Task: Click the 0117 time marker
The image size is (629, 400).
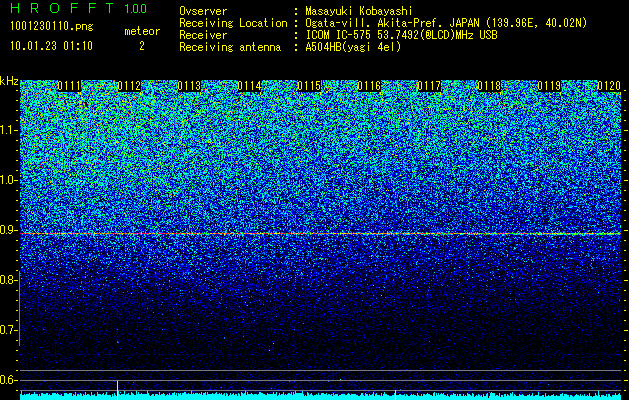Action: click(x=429, y=86)
